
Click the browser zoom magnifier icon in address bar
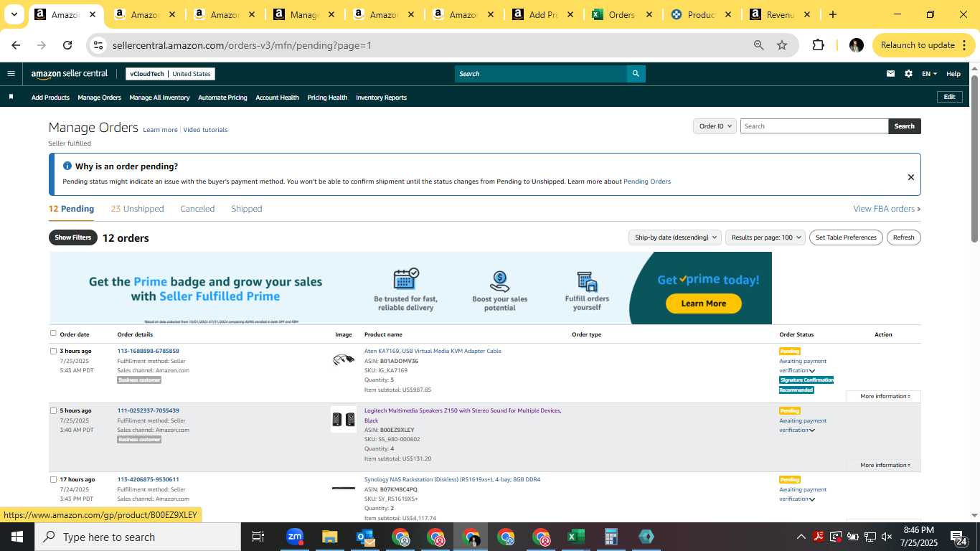[759, 45]
